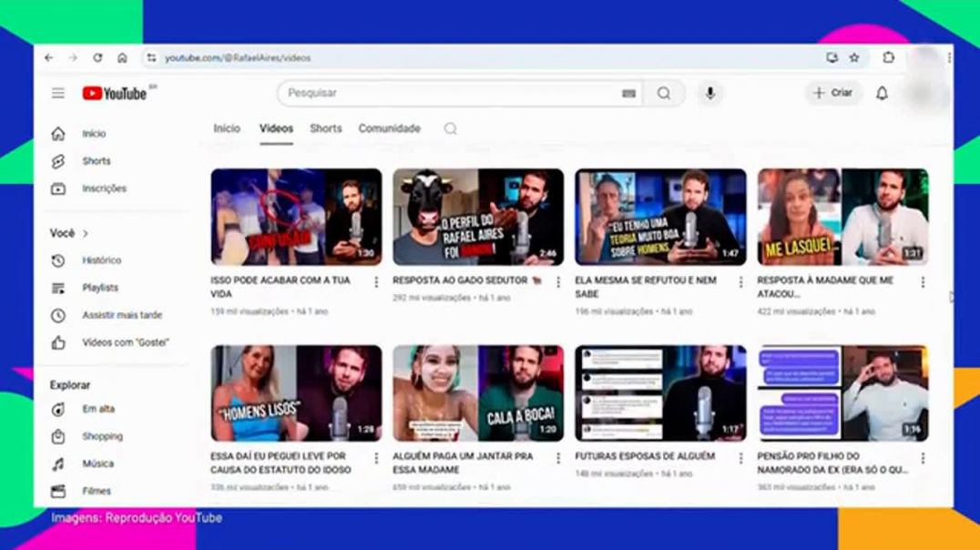Select the channel Vídeos tab

[x=276, y=128]
